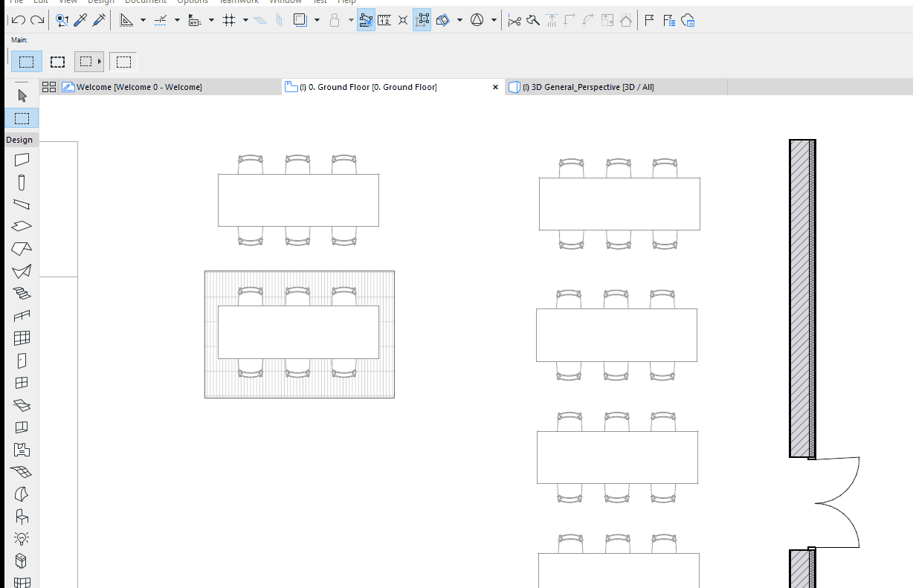Select the Marquee tool in toolbox
The width and height of the screenshot is (913, 588).
tap(22, 117)
